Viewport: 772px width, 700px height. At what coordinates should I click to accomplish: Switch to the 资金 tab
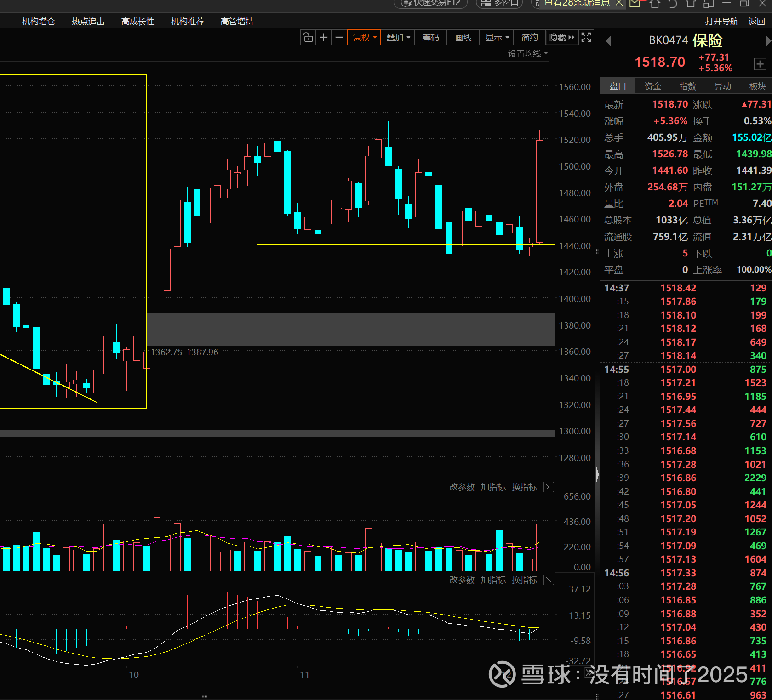(x=653, y=86)
